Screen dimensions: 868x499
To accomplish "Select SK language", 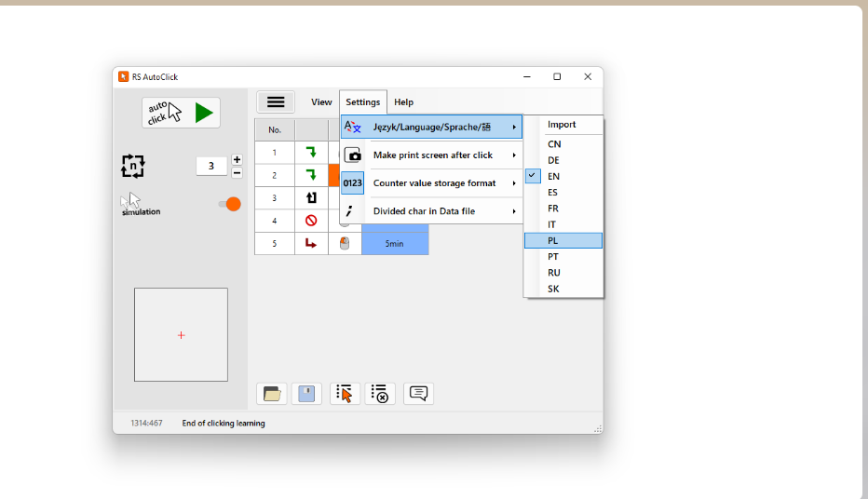I will [x=563, y=289].
